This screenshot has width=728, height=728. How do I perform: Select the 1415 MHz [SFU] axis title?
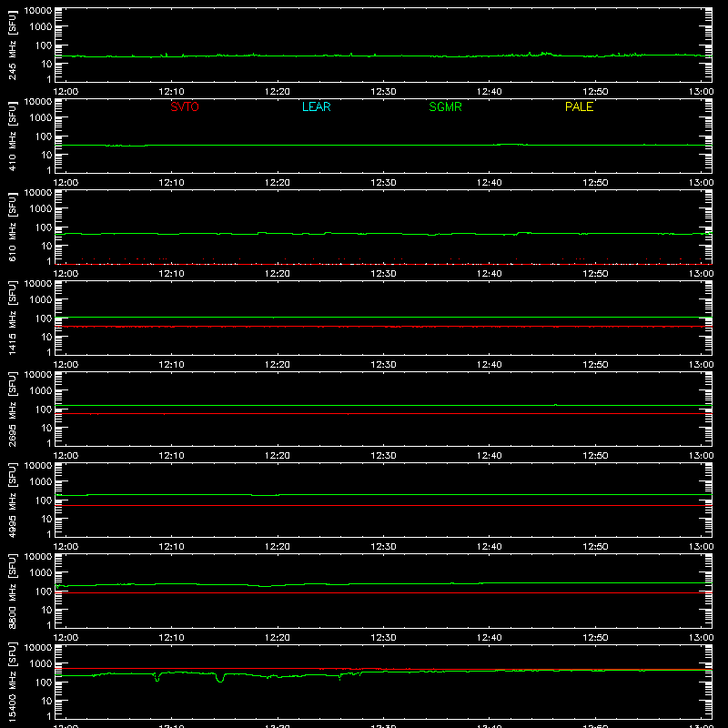tap(13, 318)
